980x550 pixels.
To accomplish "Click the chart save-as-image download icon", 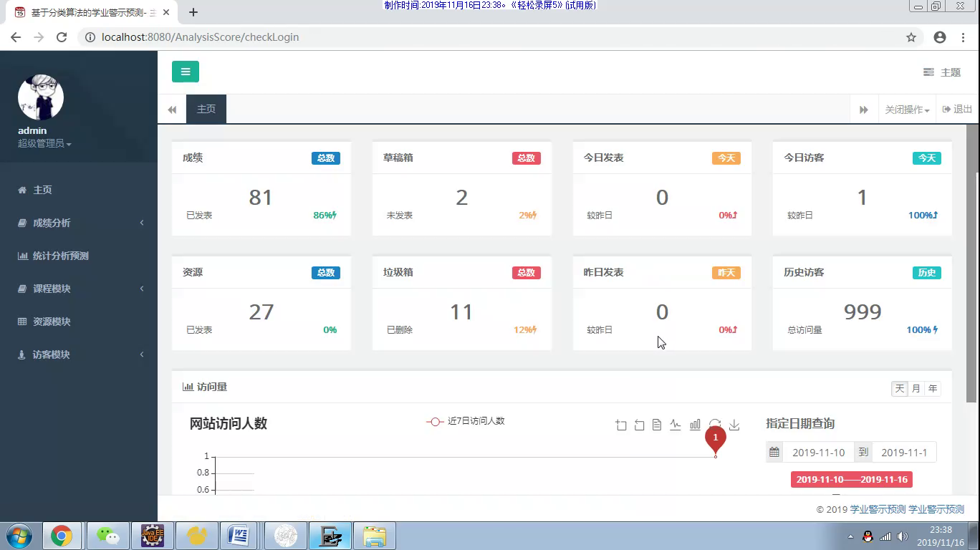I will pos(734,425).
